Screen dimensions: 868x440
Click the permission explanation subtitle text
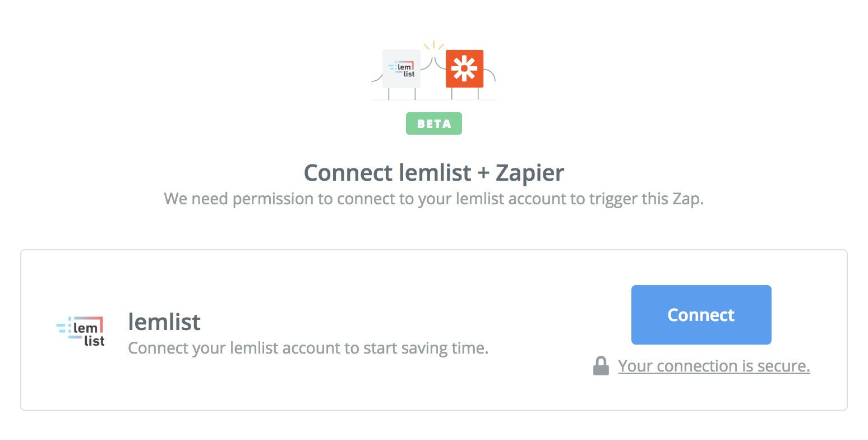coord(434,199)
